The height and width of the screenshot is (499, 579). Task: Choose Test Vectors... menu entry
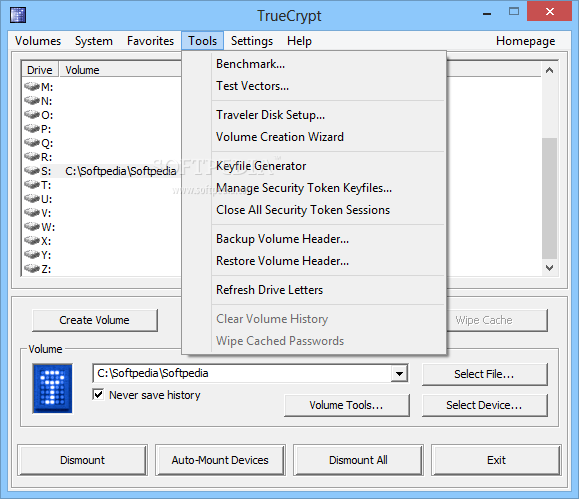(314, 86)
